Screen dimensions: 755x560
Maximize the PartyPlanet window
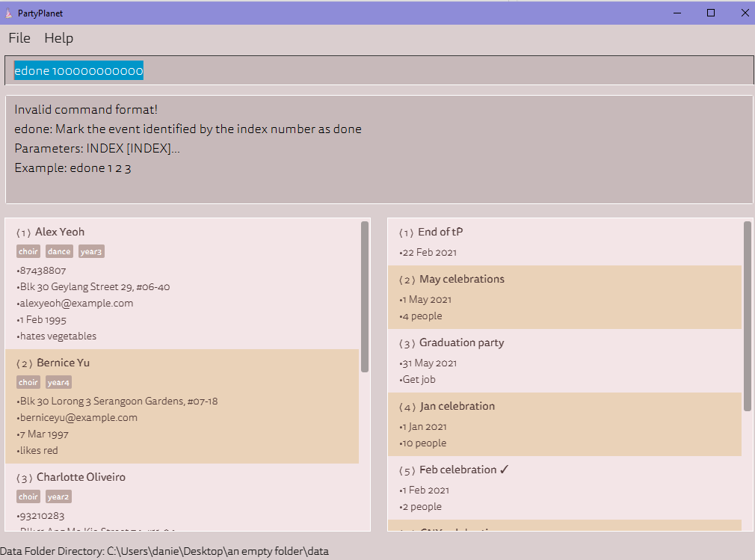711,13
